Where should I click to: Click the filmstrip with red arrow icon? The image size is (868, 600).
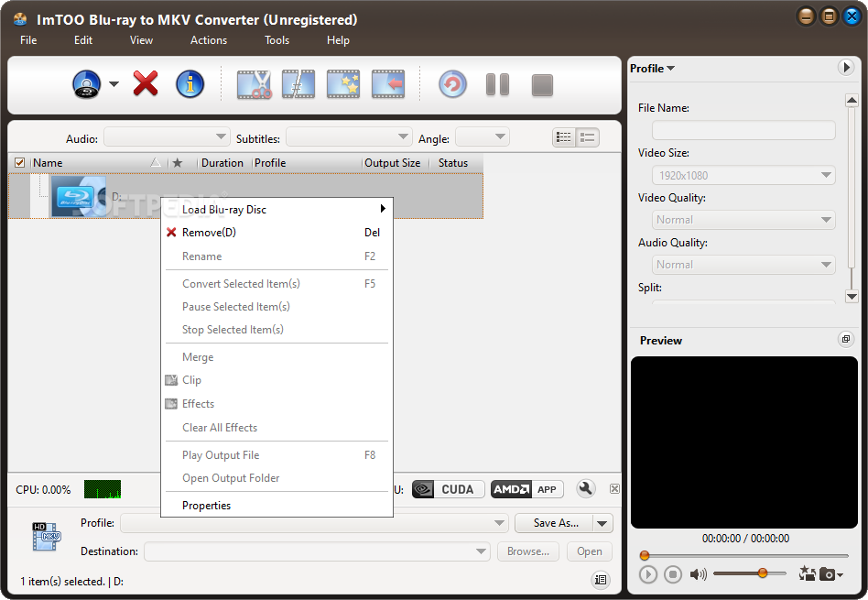coord(388,84)
